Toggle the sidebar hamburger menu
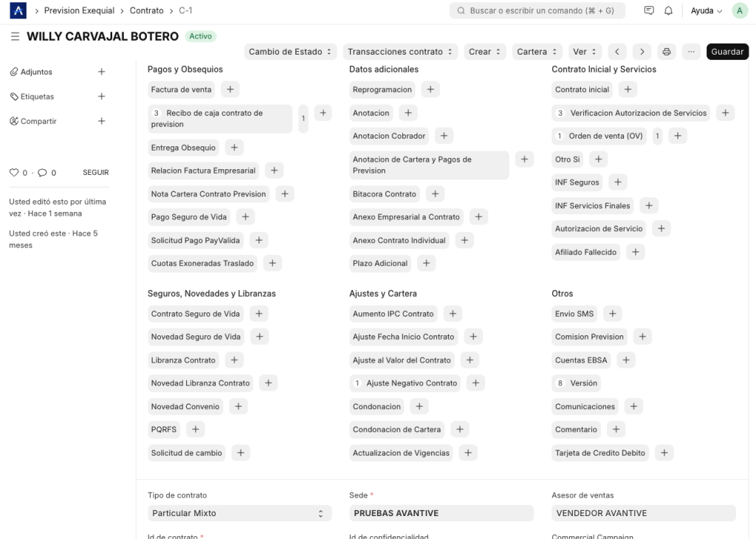756x539 pixels. coord(15,36)
